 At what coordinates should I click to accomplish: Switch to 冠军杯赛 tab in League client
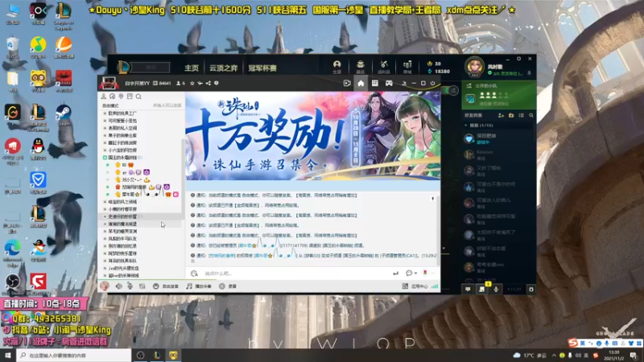tap(262, 68)
